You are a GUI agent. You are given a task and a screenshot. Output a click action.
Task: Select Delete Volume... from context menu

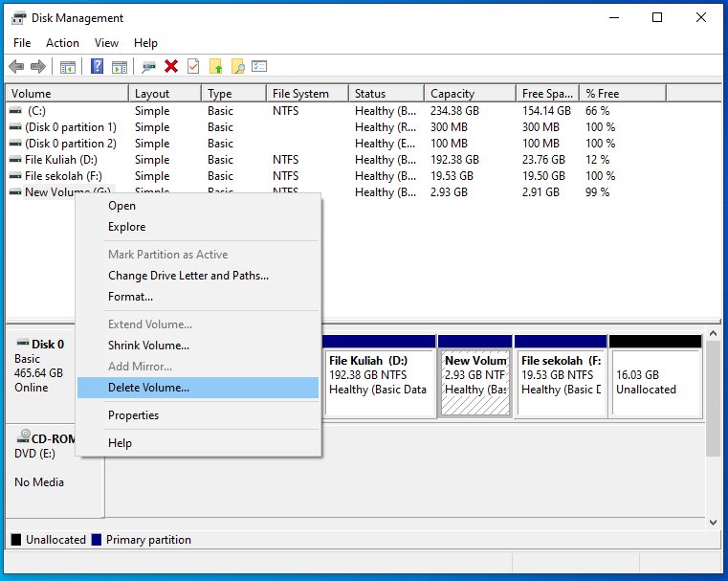148,388
